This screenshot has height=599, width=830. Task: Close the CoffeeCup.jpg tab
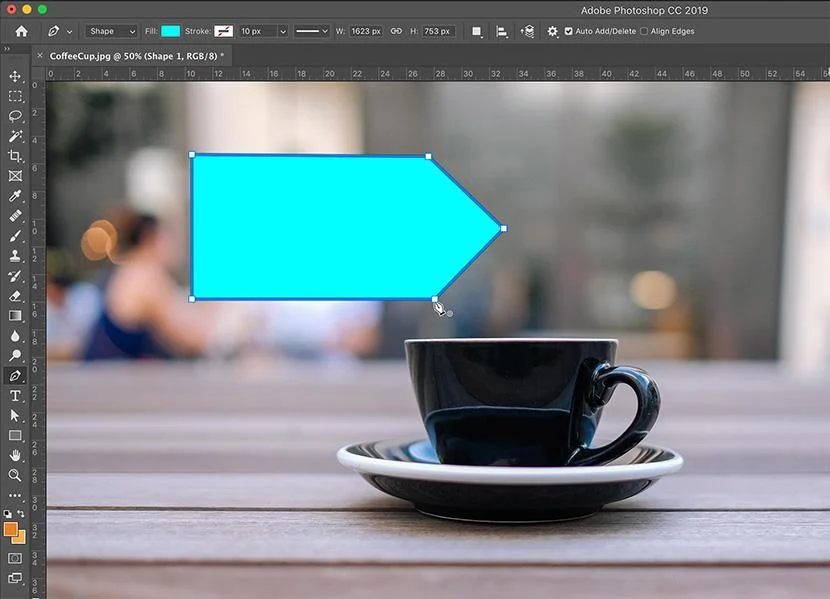pyautogui.click(x=40, y=55)
